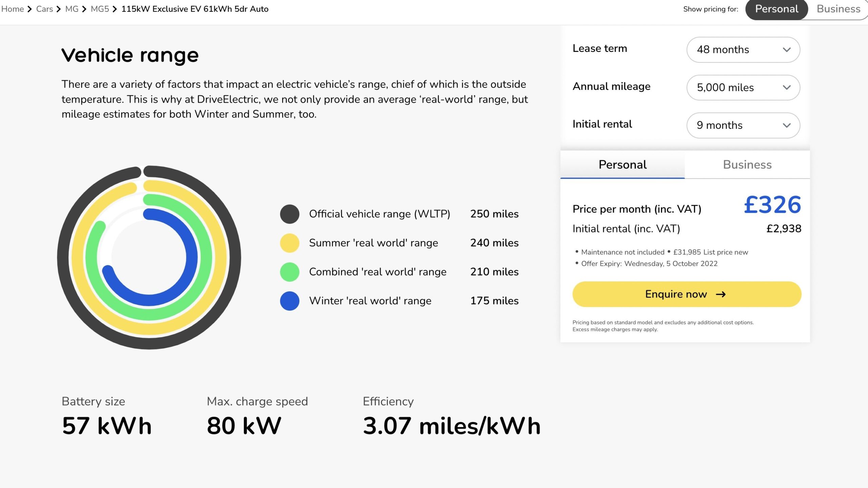
Task: Expand the Annual mileage 5,000 miles dropdown
Action: pyautogui.click(x=743, y=87)
